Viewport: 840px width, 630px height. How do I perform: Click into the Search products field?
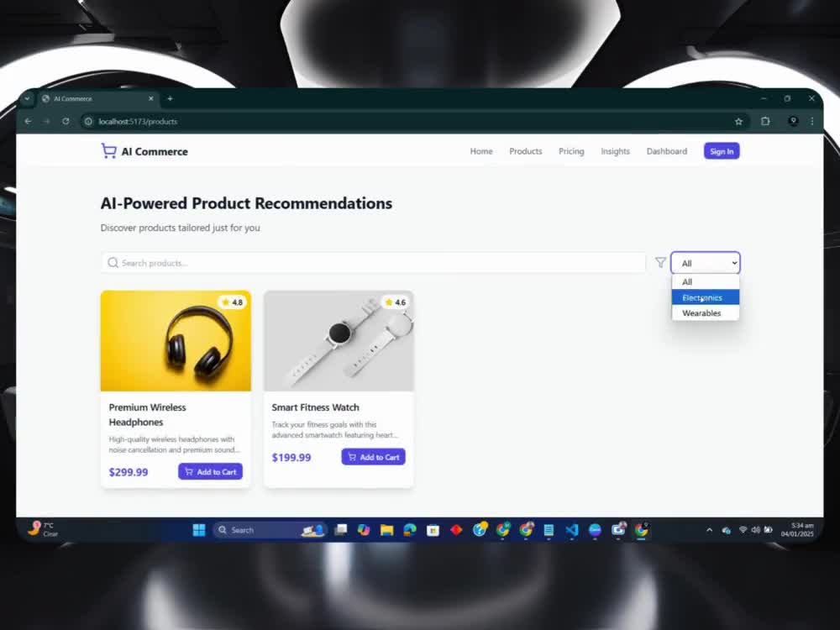(373, 262)
